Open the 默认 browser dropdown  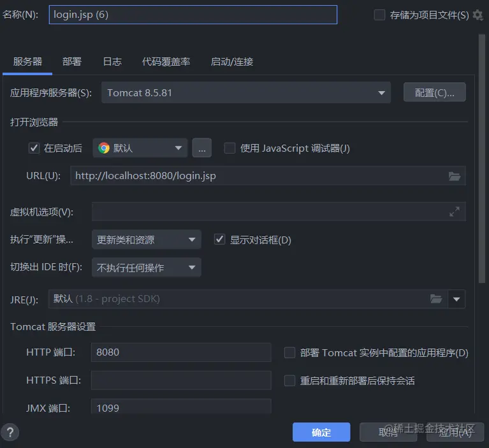coord(140,148)
